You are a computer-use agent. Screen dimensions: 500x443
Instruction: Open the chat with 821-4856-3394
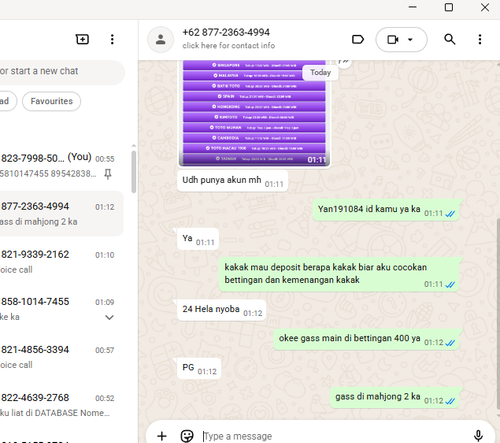click(x=62, y=357)
